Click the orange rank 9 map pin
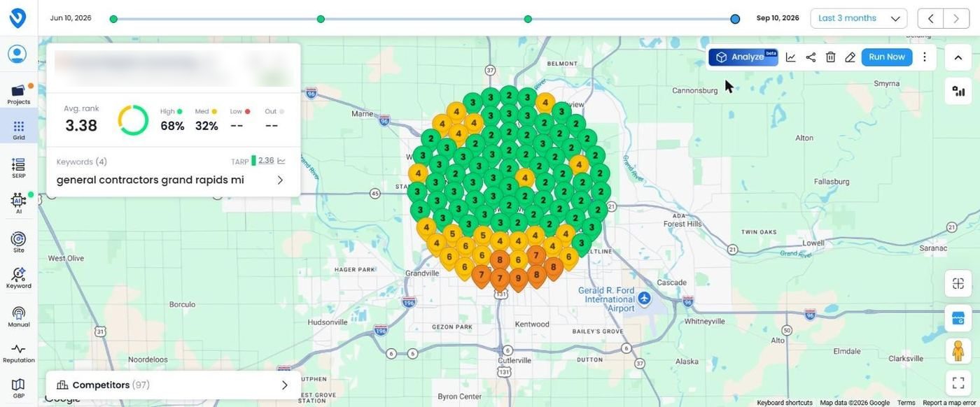 click(x=518, y=279)
